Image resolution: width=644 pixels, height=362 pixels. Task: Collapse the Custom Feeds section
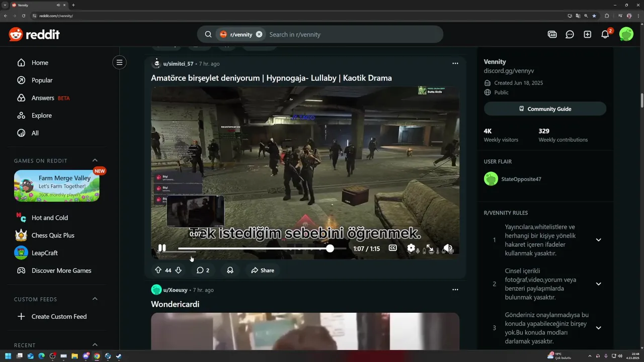(95, 299)
